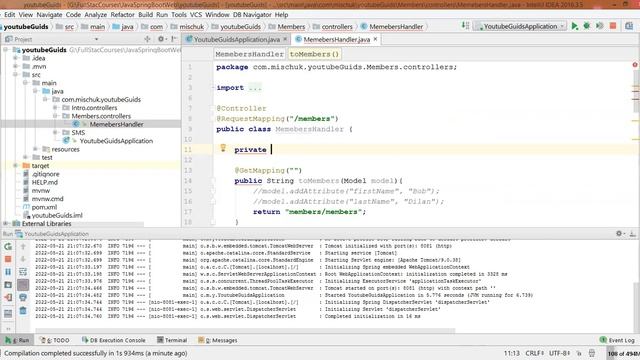Open the Messages tool window
Screen dimensions: 640x360
tap(218, 340)
